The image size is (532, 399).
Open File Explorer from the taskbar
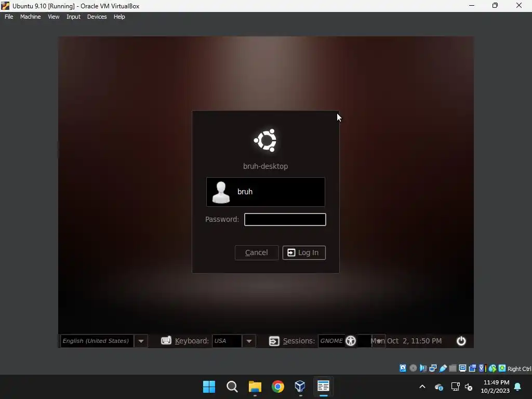point(255,387)
